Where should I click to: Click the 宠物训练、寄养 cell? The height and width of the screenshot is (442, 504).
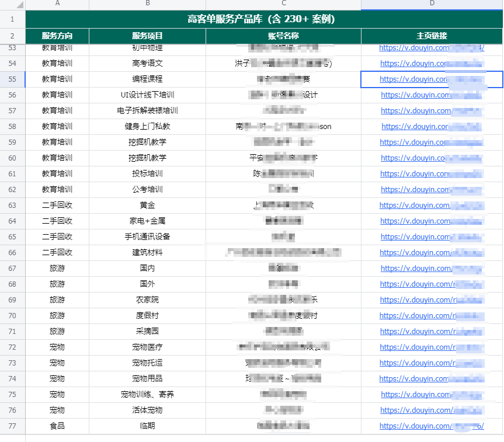coord(147,394)
